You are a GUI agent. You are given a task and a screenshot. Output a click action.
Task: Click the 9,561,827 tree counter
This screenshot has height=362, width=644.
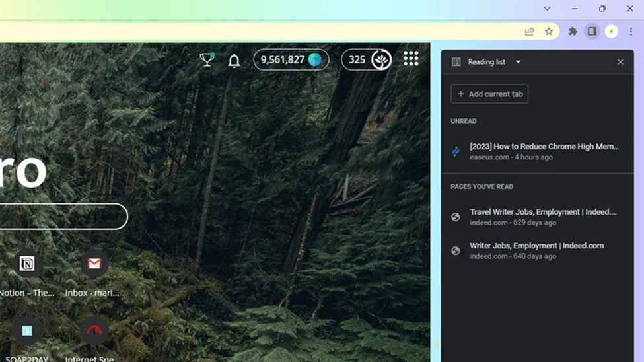click(x=291, y=60)
